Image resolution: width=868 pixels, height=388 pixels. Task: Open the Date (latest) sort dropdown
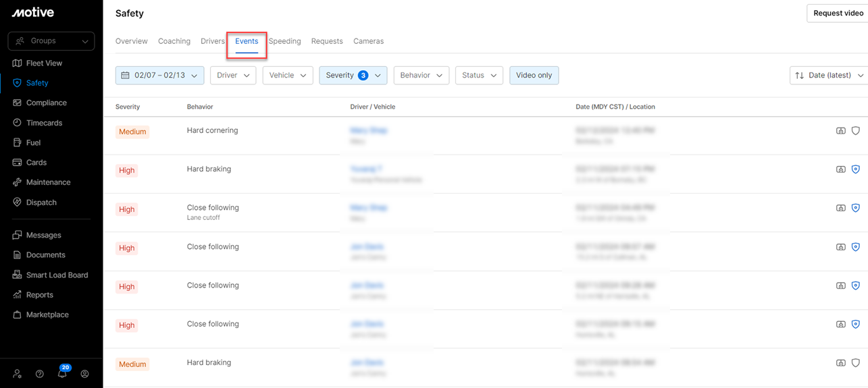click(829, 75)
